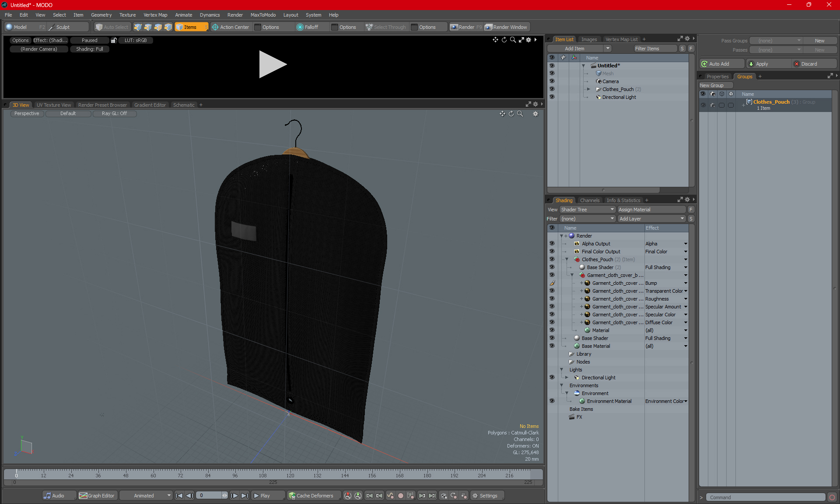
Task: Enable the Falloff tool
Action: pos(311,27)
